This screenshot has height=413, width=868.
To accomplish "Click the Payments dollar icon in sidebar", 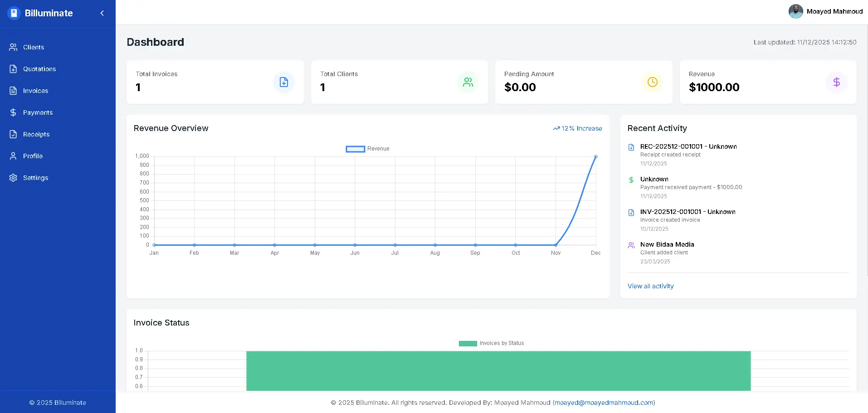I will (13, 112).
